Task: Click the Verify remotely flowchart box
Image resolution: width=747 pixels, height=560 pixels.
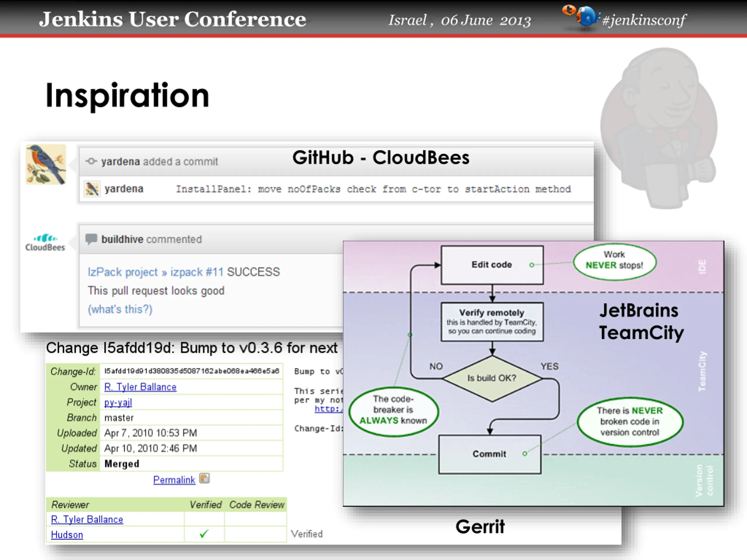Action: (x=492, y=322)
